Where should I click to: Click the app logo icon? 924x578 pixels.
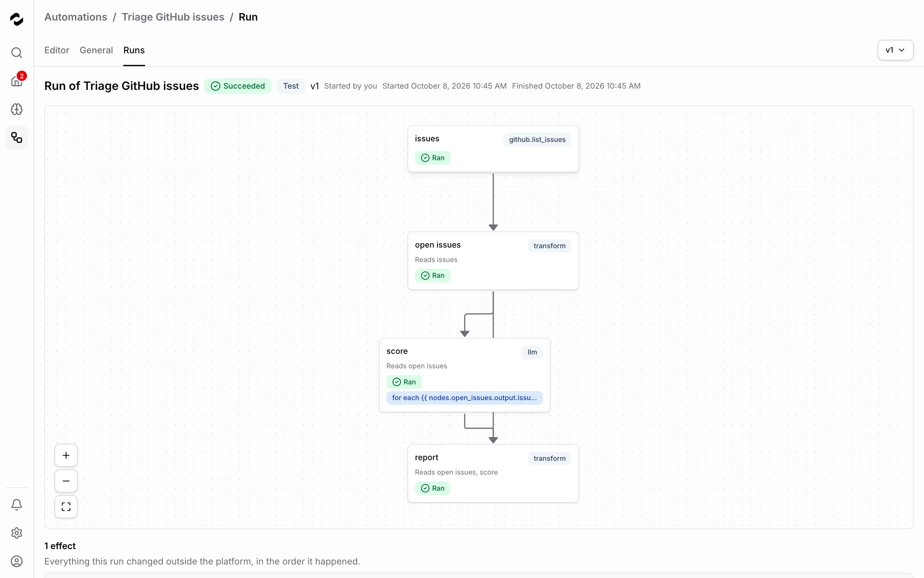point(16,19)
